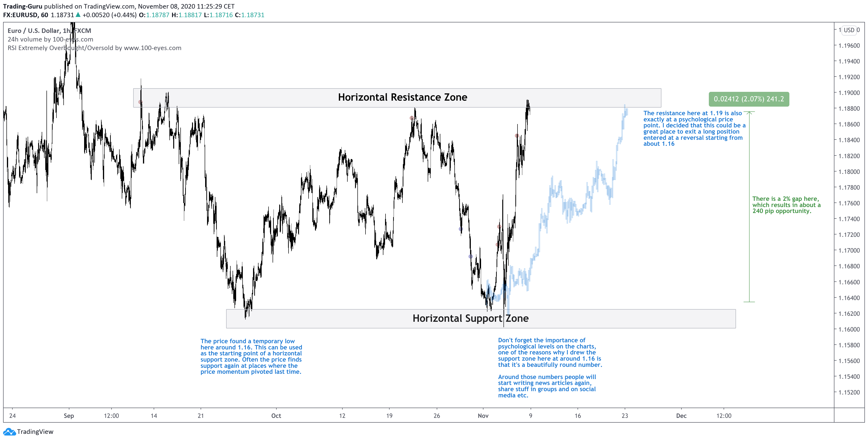Click the C:1.18731 close value
The height and width of the screenshot is (441, 868).
pyautogui.click(x=249, y=15)
